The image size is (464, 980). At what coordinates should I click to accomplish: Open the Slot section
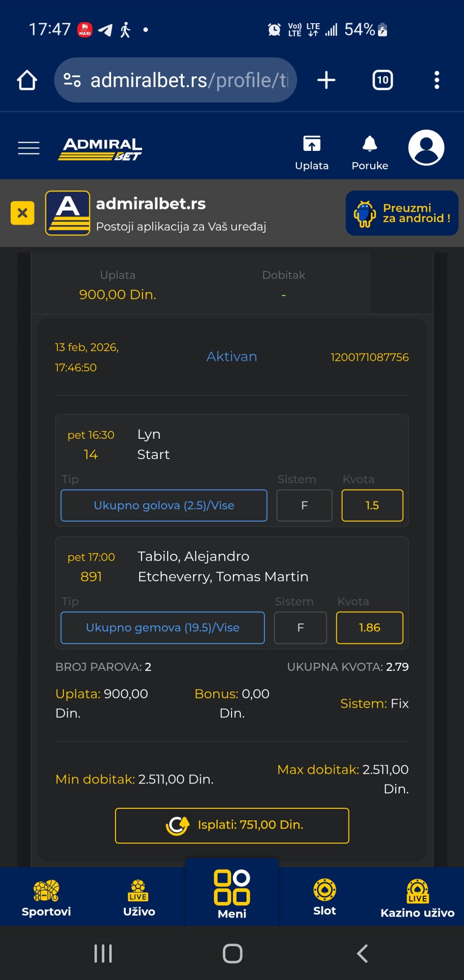[324, 898]
